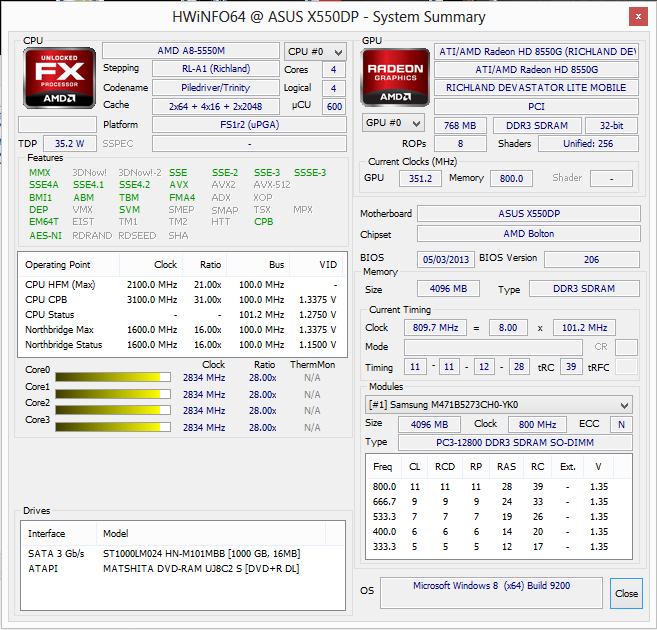Click the AVX-512 feature label
Image resolution: width=657 pixels, height=630 pixels.
click(x=272, y=185)
